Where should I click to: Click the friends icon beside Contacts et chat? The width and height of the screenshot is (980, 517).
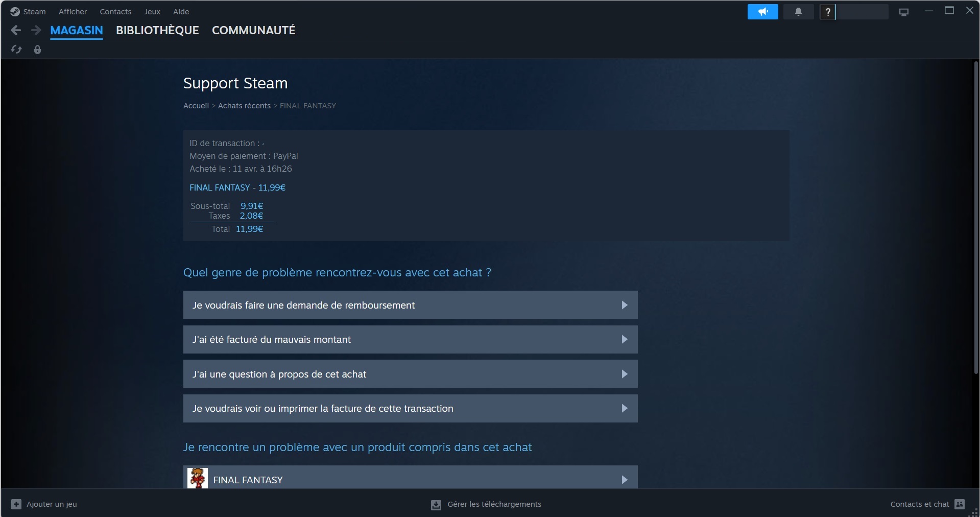pos(960,504)
